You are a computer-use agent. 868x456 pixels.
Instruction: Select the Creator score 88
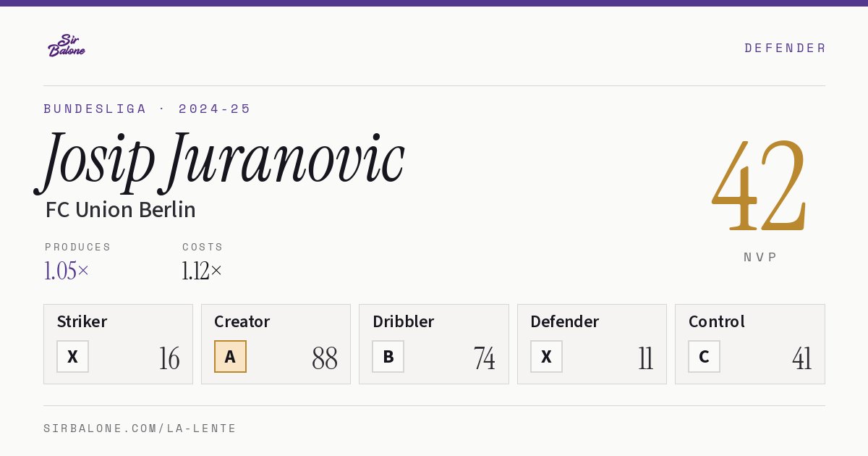pyautogui.click(x=325, y=358)
